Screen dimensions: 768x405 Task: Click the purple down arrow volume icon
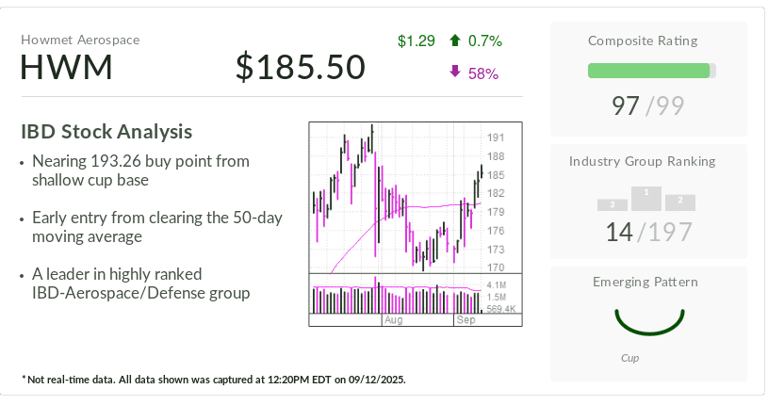point(455,72)
